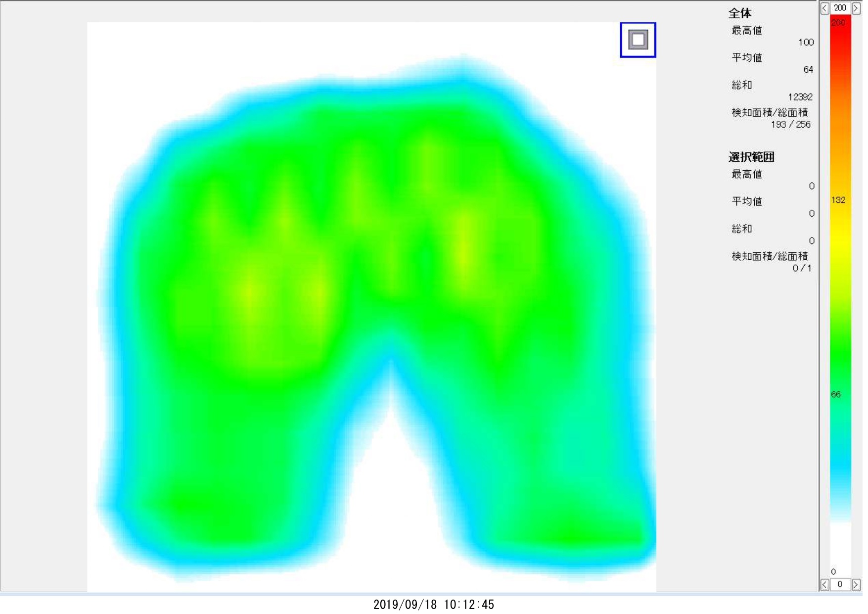Click the overall 最高値 value 100
Viewport: 868px width, 614px height.
pos(806,43)
